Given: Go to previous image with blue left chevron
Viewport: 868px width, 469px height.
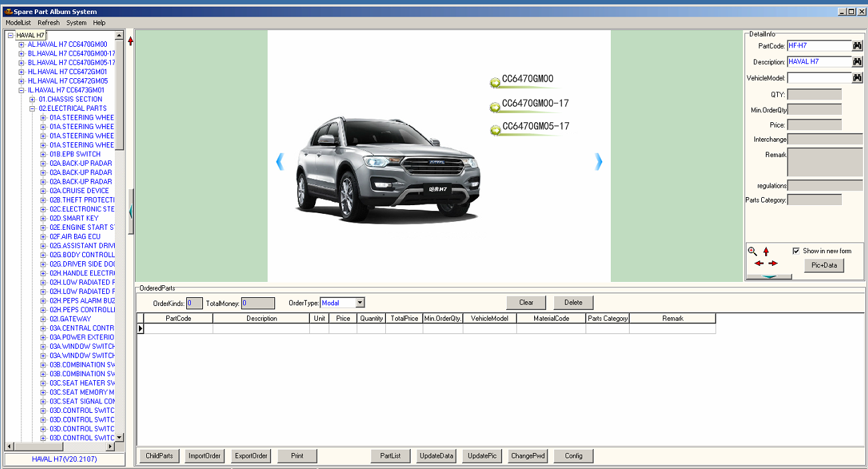Looking at the screenshot, I should 280,161.
